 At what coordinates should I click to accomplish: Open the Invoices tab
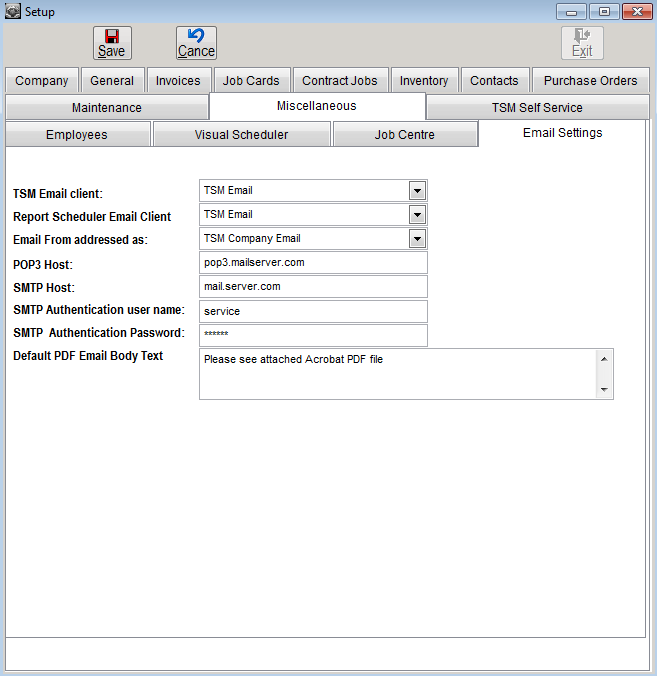coord(178,81)
